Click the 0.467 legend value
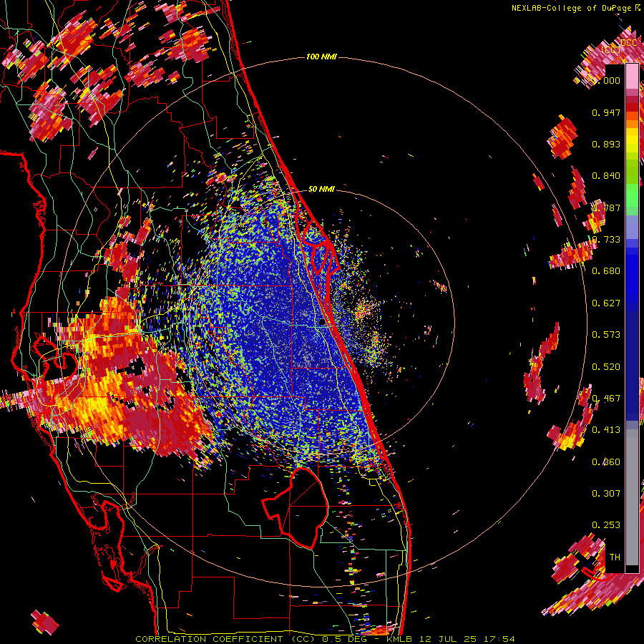 606,399
